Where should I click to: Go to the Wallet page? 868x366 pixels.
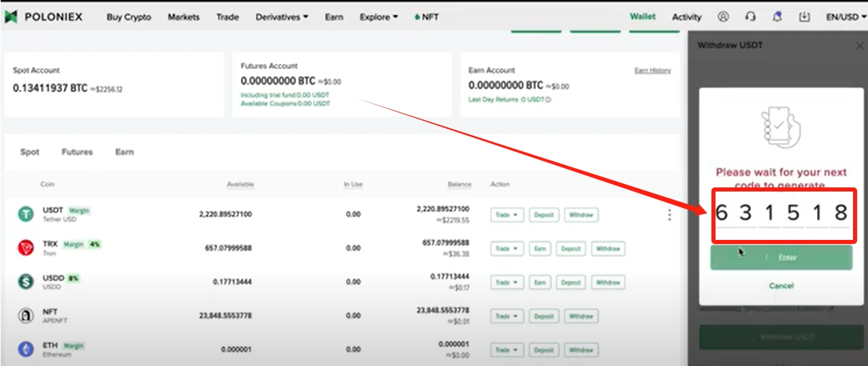643,17
